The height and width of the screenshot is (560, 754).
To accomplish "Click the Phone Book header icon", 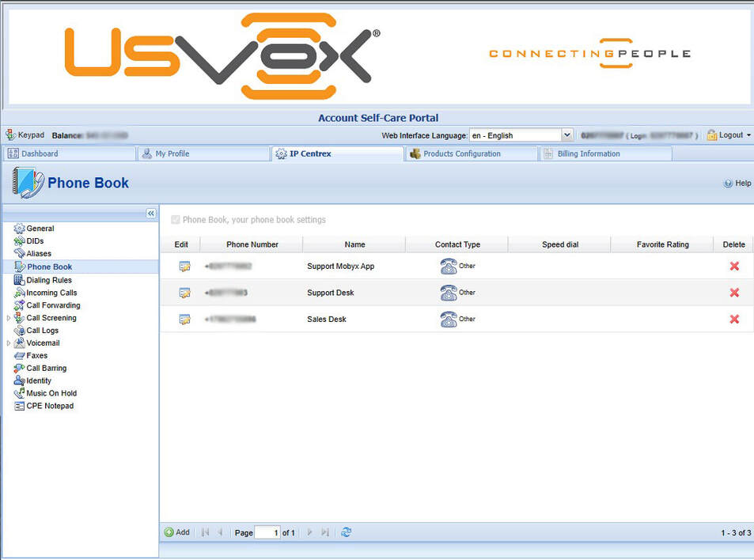I will (x=28, y=183).
